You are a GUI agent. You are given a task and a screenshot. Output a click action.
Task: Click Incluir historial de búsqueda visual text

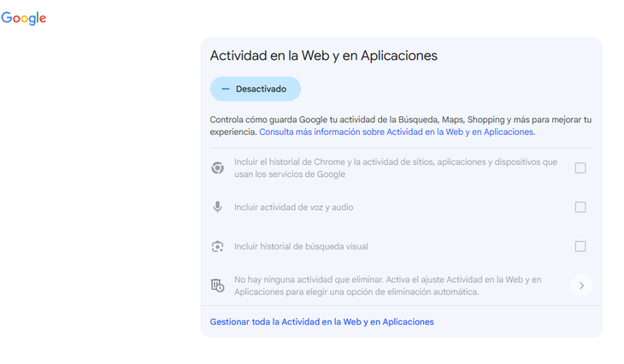tap(301, 247)
